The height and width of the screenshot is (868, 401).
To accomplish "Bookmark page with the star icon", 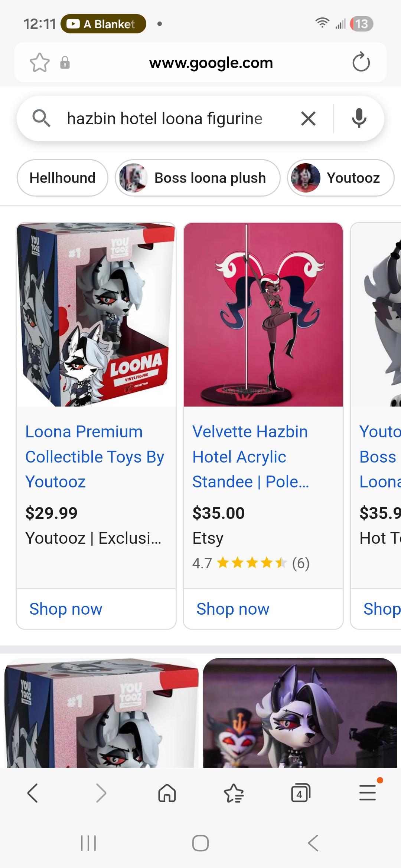I will pos(39,63).
